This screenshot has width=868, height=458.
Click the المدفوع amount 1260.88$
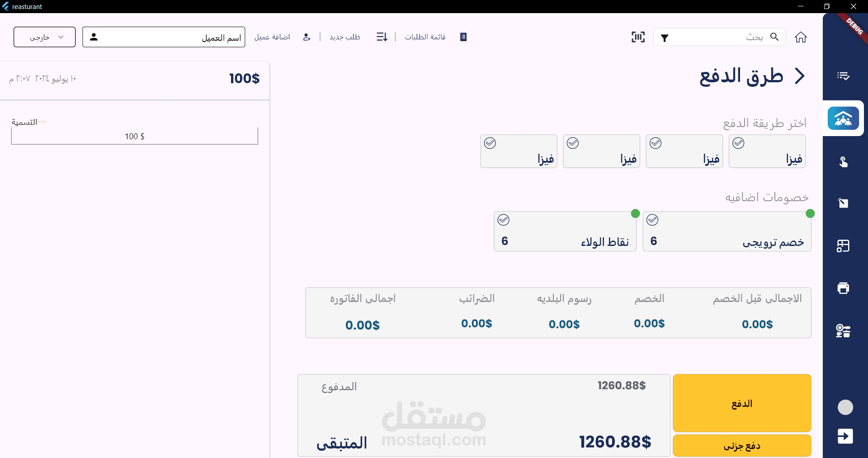click(x=622, y=386)
